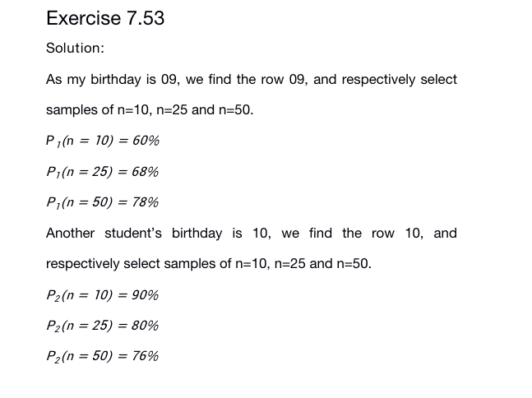
Task: Click the 80% result value
Action: click(146, 326)
